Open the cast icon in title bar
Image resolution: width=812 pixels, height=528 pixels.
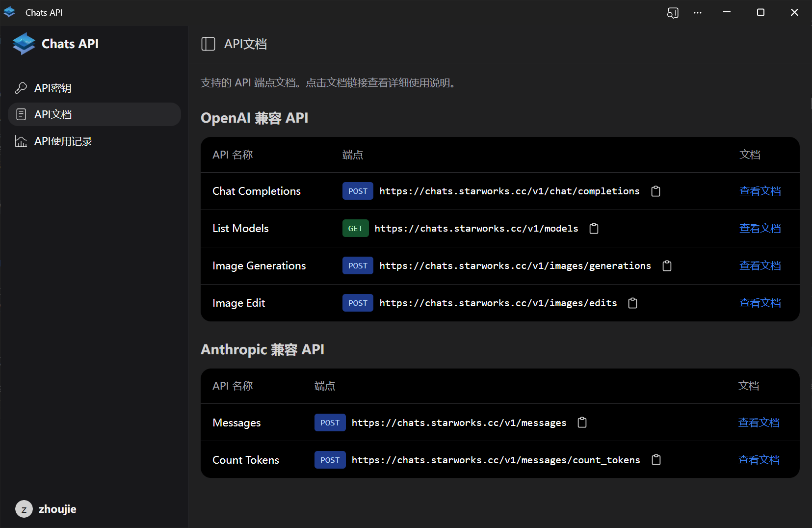point(673,13)
